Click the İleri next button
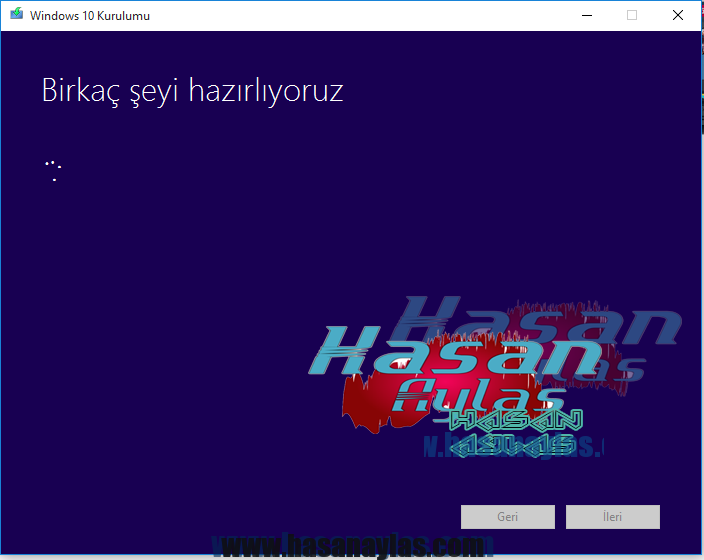The width and height of the screenshot is (704, 560). 613,517
